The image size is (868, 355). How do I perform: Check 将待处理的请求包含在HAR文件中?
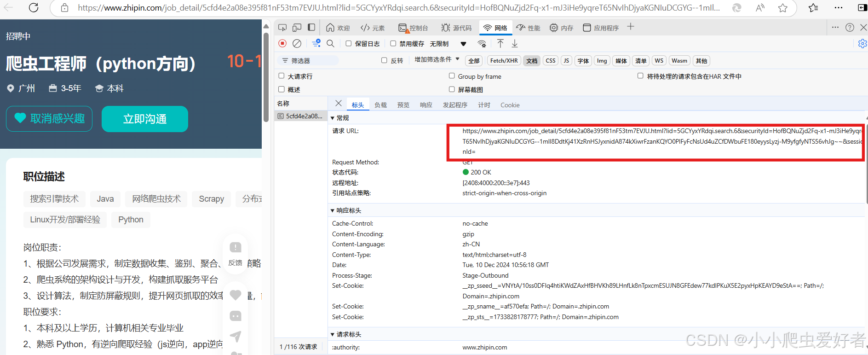tap(640, 76)
